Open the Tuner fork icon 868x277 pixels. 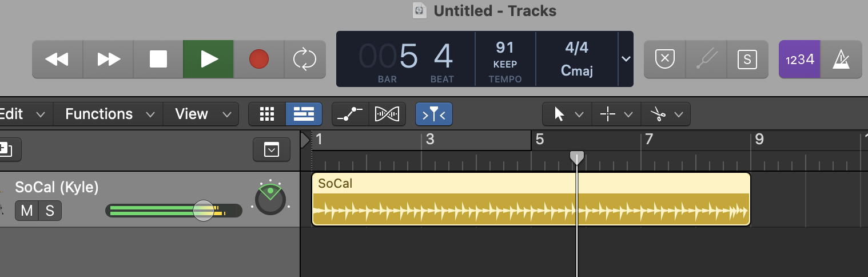pyautogui.click(x=706, y=59)
